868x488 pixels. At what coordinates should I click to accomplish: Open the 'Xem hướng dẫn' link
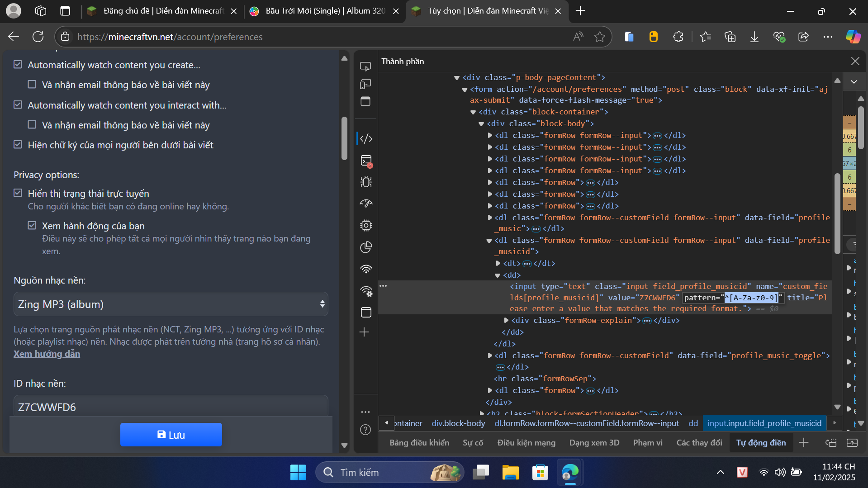coord(47,354)
